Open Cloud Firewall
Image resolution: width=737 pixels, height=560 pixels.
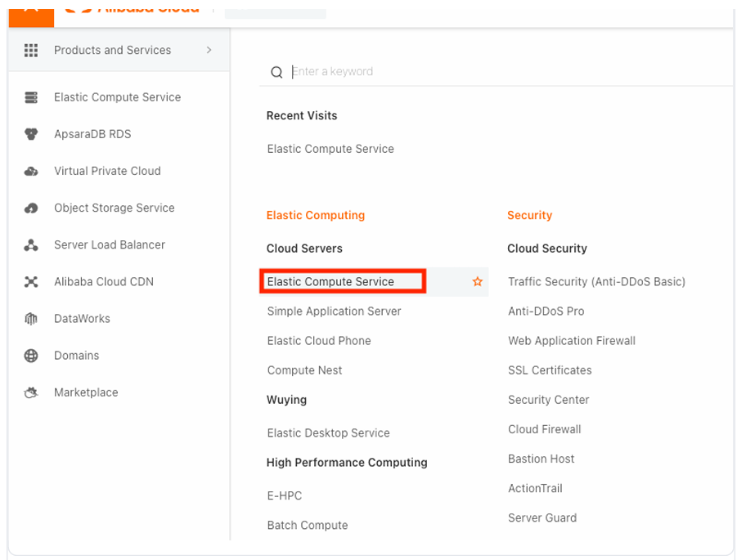(544, 429)
